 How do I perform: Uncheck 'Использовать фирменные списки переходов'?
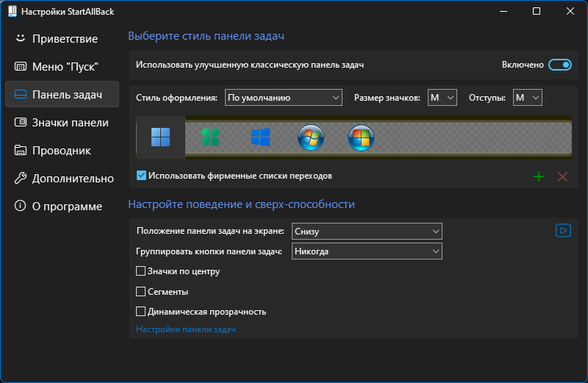click(141, 176)
